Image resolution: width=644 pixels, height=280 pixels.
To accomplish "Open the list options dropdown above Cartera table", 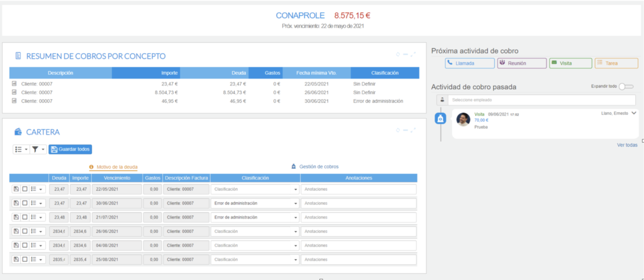I will pyautogui.click(x=21, y=149).
